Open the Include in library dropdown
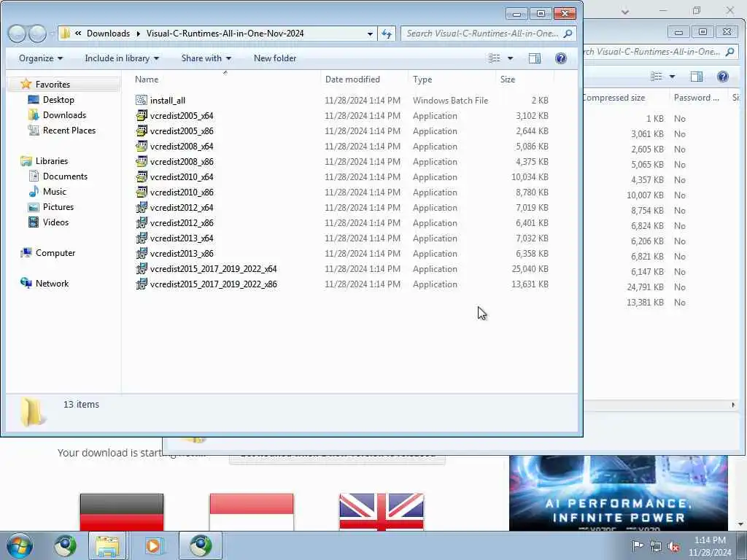Viewport: 747px width, 560px height. tap(122, 58)
